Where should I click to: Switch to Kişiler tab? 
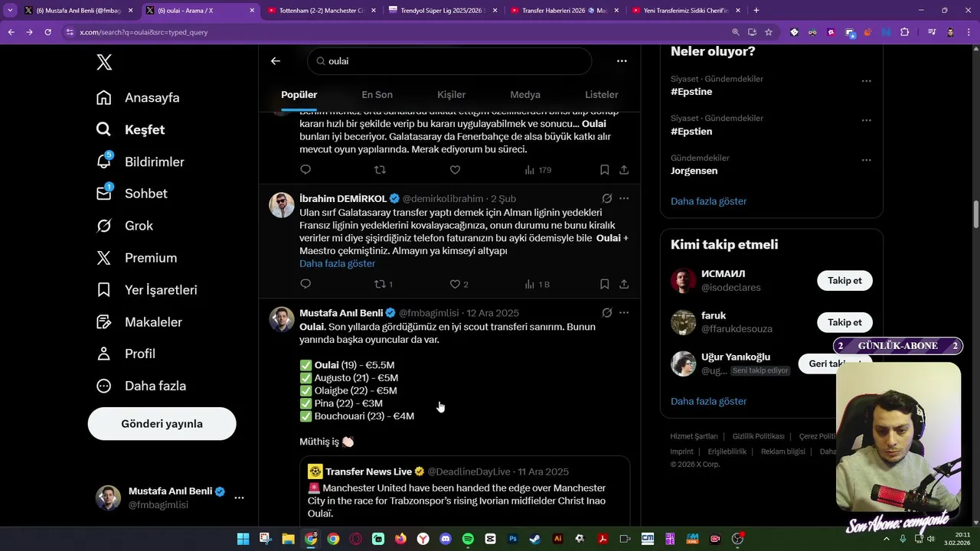click(x=451, y=95)
